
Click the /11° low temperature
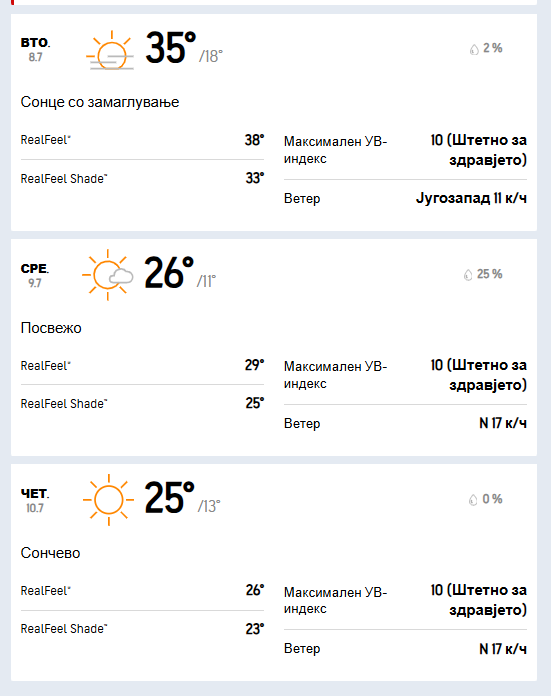click(206, 281)
